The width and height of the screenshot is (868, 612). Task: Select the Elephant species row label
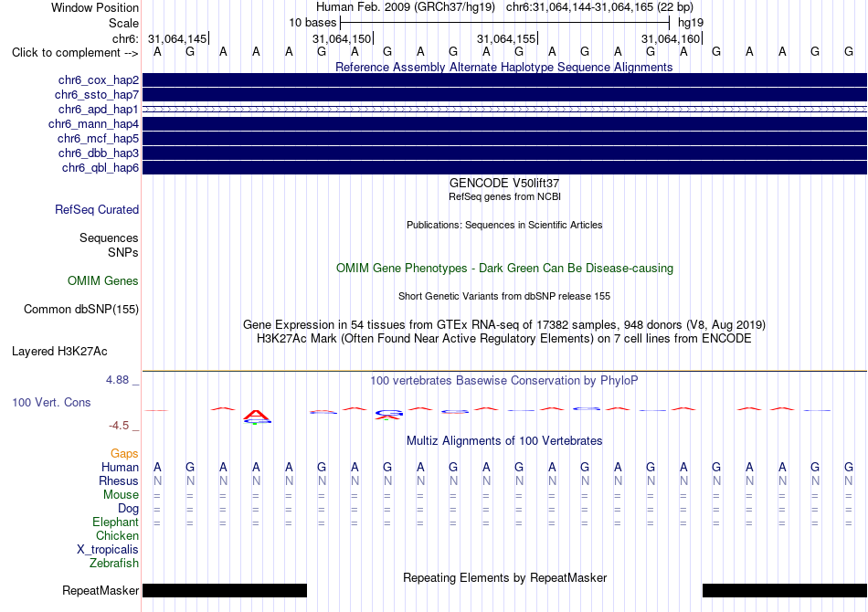[x=116, y=522]
